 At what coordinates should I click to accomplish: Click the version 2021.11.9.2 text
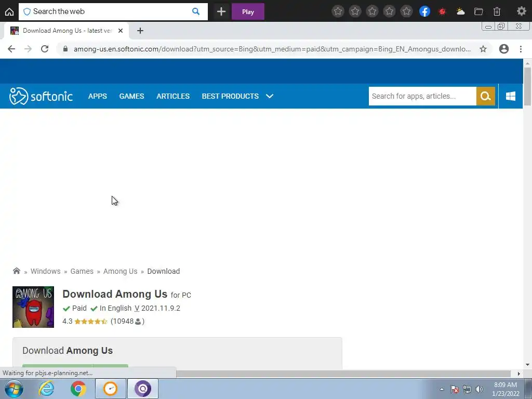click(161, 308)
